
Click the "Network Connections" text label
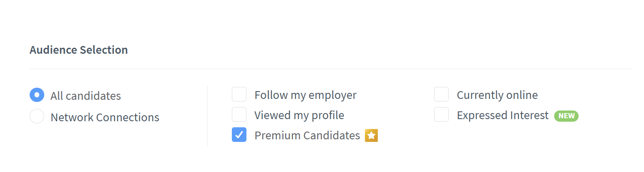[x=105, y=117]
